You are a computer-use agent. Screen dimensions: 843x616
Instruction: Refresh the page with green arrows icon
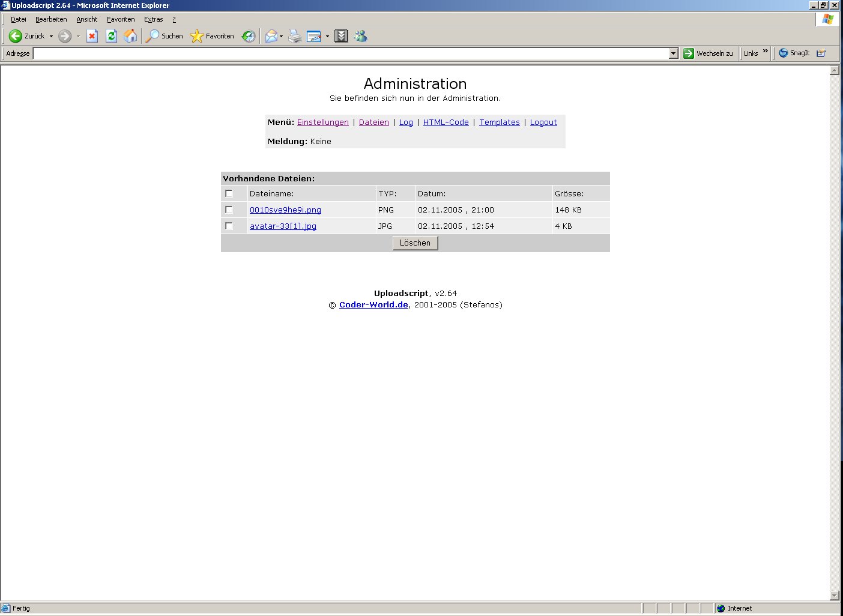pyautogui.click(x=111, y=36)
